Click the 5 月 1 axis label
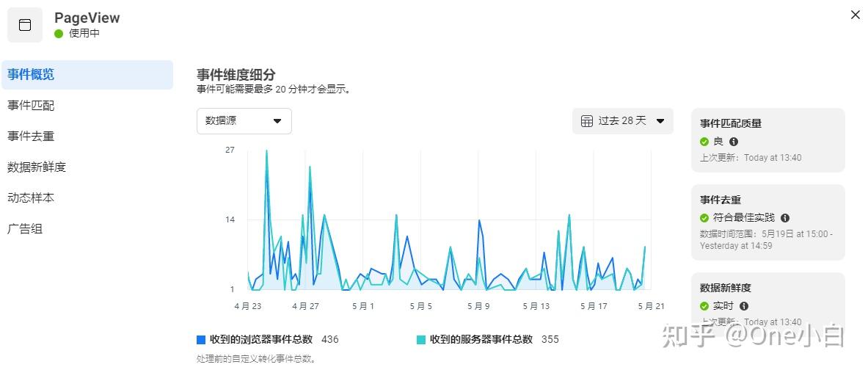The image size is (868, 370). pyautogui.click(x=363, y=306)
